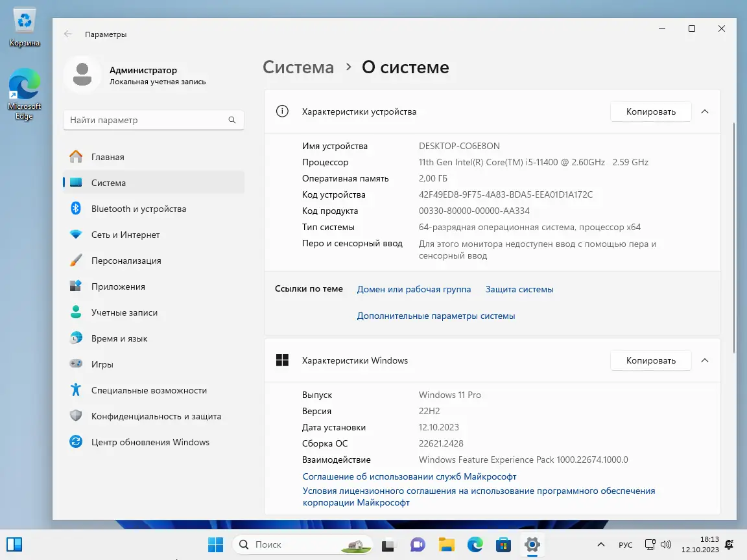Click the taskbar Поиск search box
This screenshot has height=560, width=747.
click(x=303, y=544)
